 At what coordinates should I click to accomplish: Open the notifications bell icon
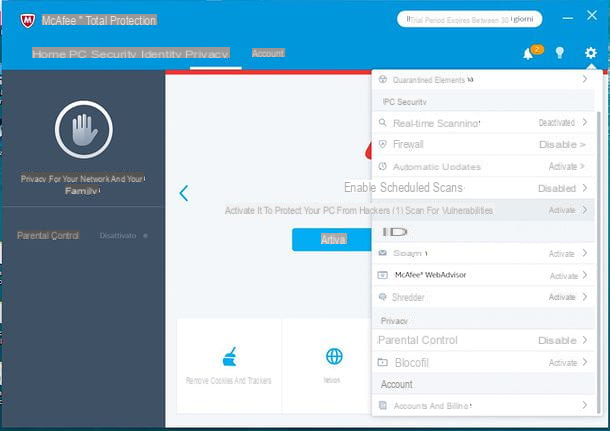tap(528, 53)
